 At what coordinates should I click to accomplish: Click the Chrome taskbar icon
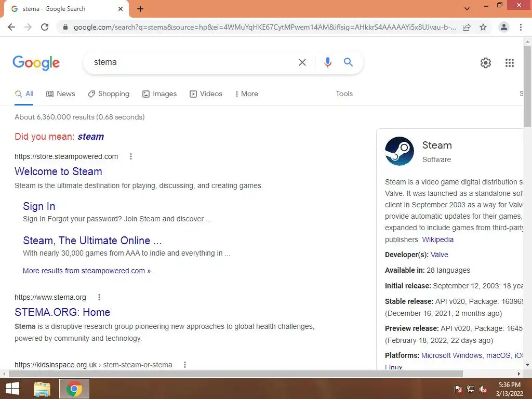click(x=74, y=389)
